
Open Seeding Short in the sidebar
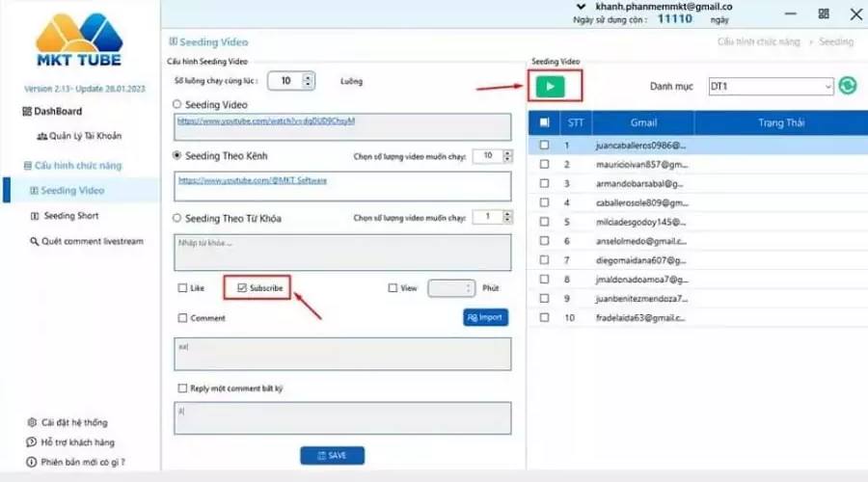tap(65, 216)
